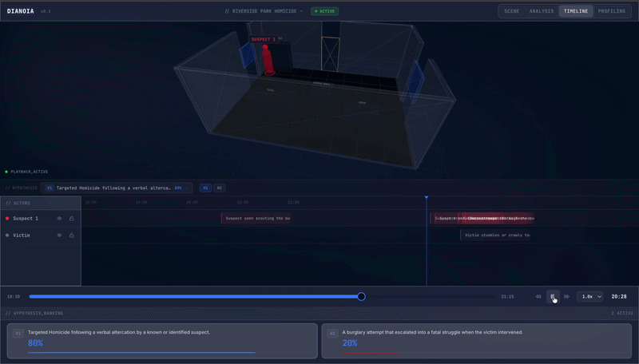Lock the Suspect 1 track
Image resolution: width=639 pixels, height=364 pixels.
[72, 219]
